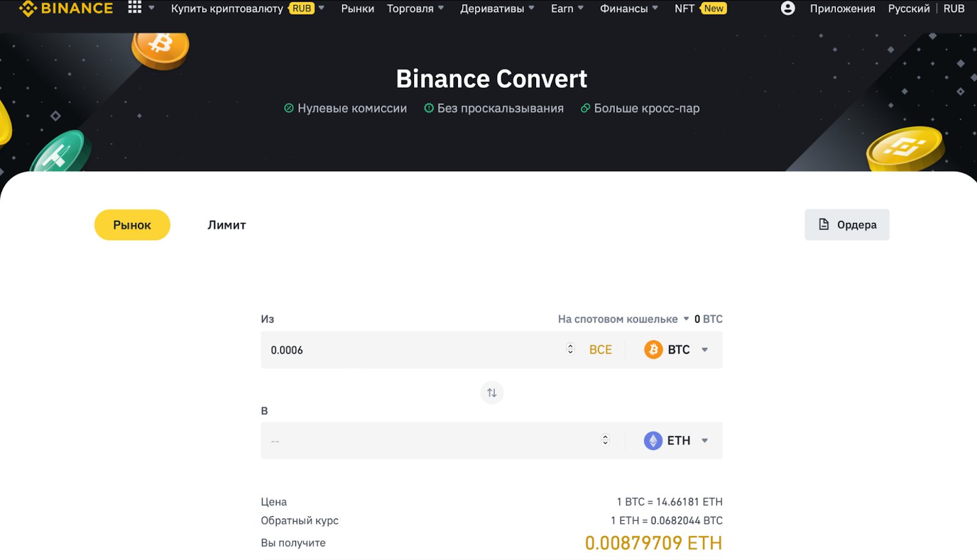Expand the ETH currency dropdown
The height and width of the screenshot is (560, 977).
705,440
